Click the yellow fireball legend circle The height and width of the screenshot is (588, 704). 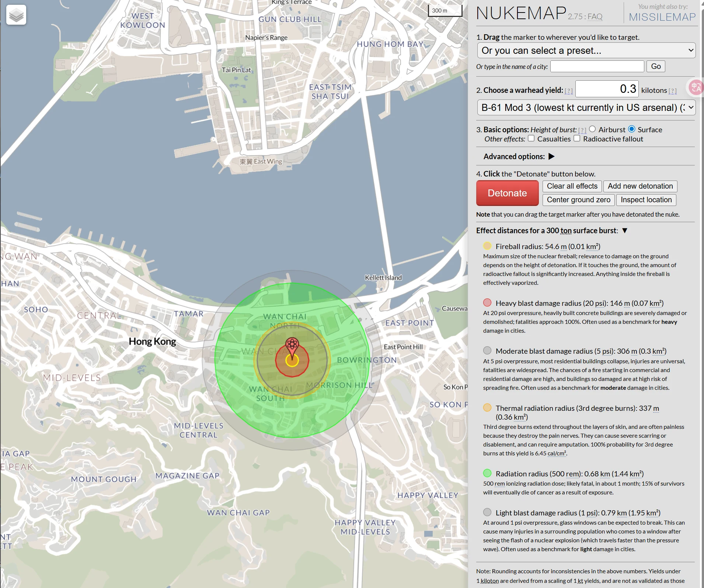tap(487, 246)
